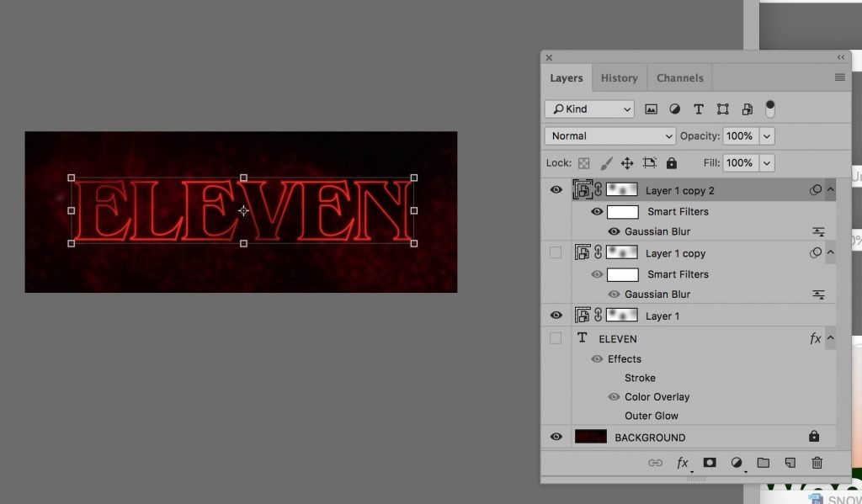Click the Lock all padlock icon
Viewport: 862px width, 504px height.
pos(671,162)
